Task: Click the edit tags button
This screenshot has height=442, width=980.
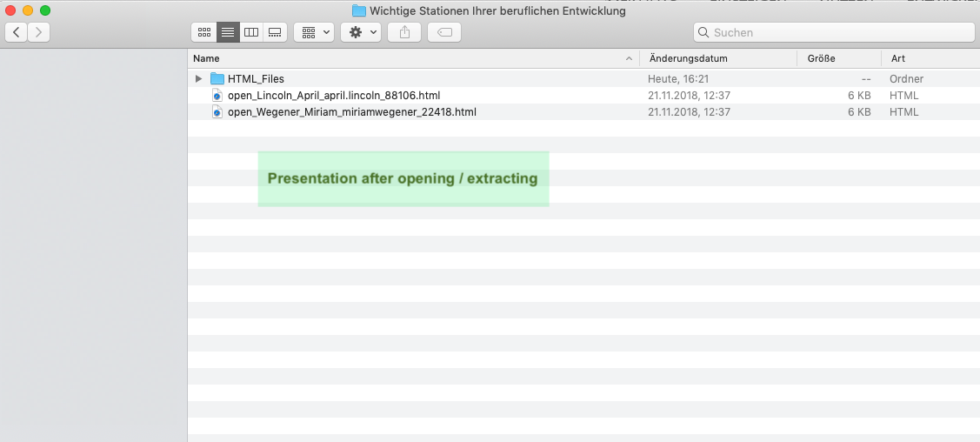Action: 444,32
